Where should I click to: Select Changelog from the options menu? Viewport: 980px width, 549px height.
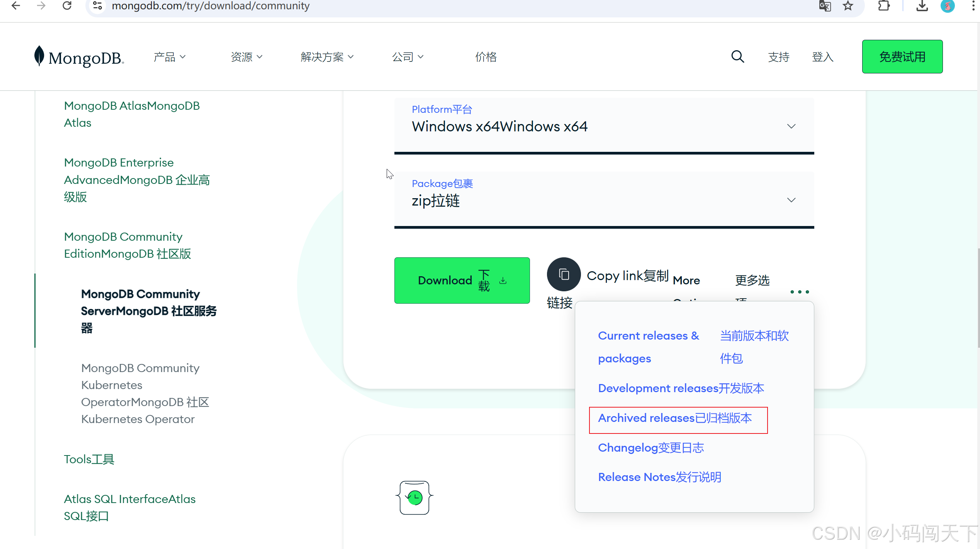651,448
